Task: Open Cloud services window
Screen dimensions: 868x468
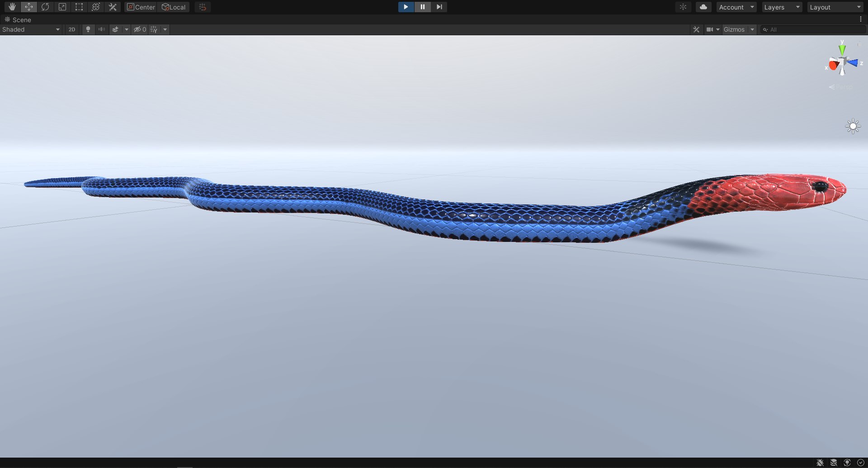Action: click(703, 7)
